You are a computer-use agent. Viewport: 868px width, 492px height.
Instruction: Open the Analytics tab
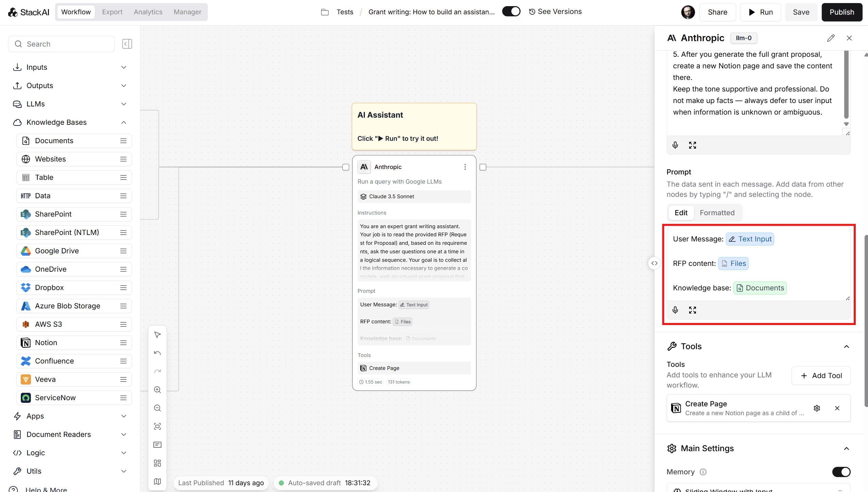148,12
